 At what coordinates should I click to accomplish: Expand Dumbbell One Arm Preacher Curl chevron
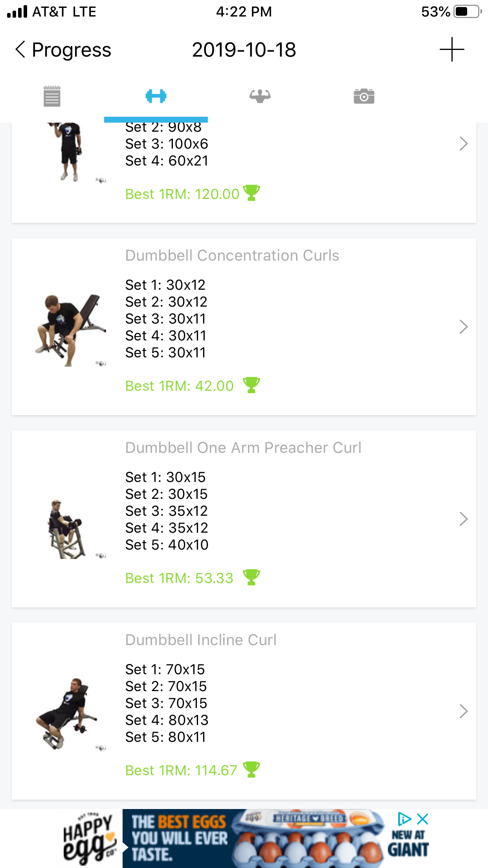[x=464, y=519]
